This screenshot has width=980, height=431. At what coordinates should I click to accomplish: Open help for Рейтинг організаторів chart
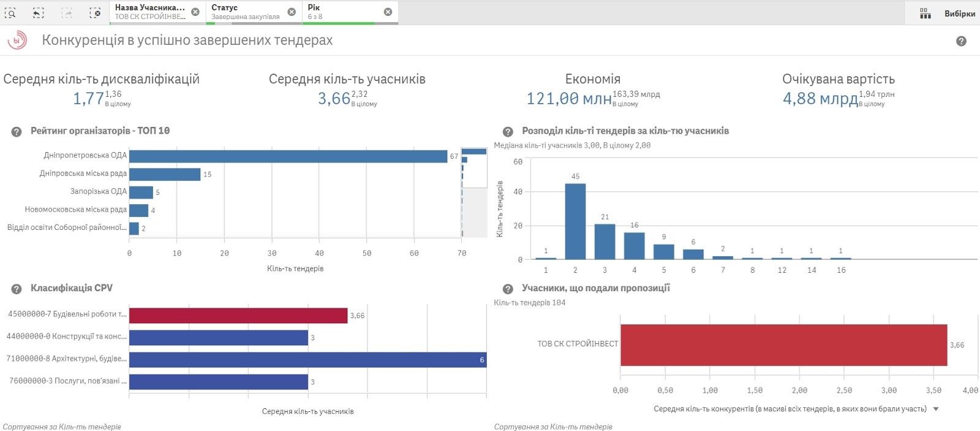coord(17,132)
